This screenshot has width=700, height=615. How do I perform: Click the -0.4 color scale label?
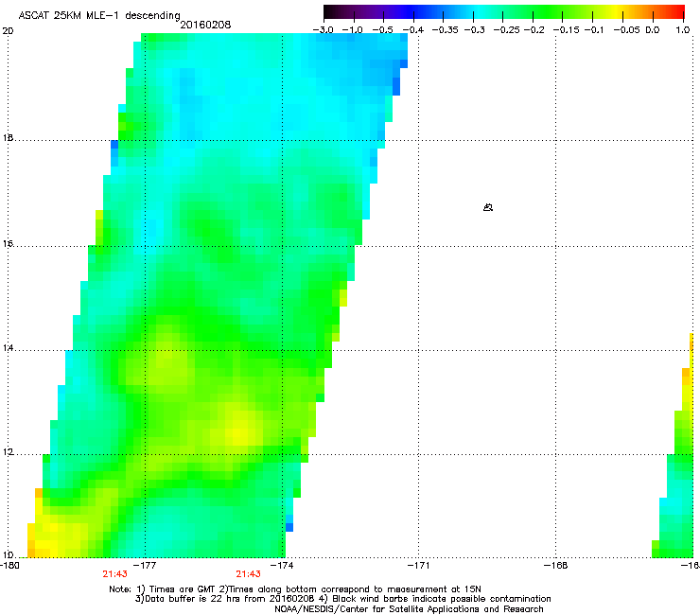point(413,30)
